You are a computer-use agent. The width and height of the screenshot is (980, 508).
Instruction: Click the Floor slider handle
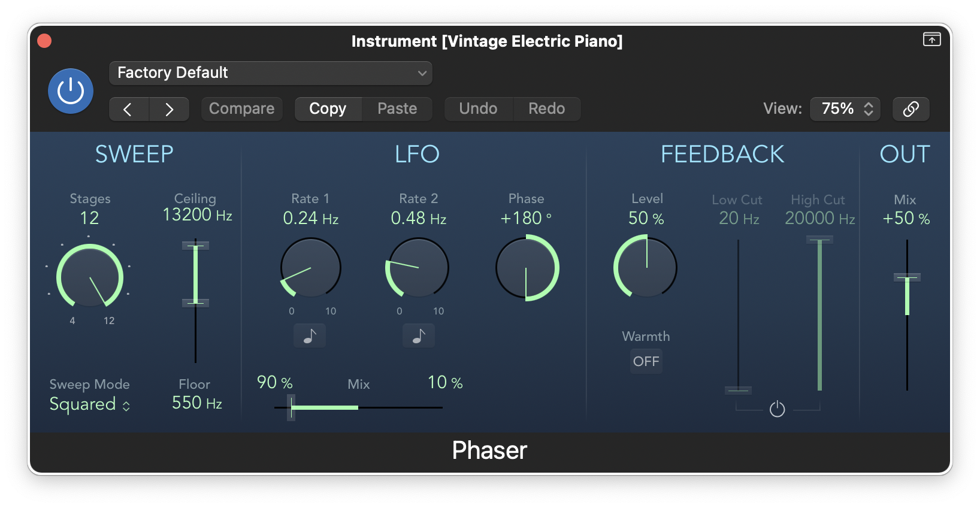[x=195, y=303]
